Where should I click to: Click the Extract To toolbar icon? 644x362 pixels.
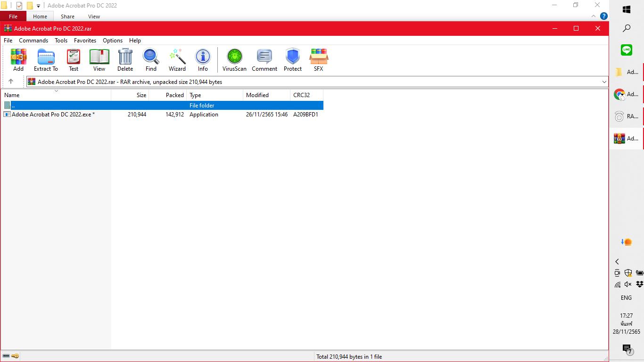coord(46,59)
